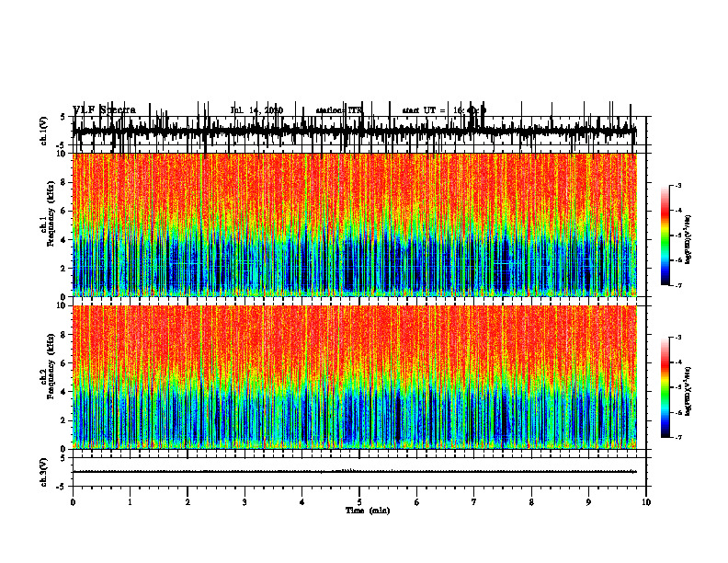The image size is (728, 563).
Task: Click the 'VLF Spectra' plot title
Action: [104, 110]
